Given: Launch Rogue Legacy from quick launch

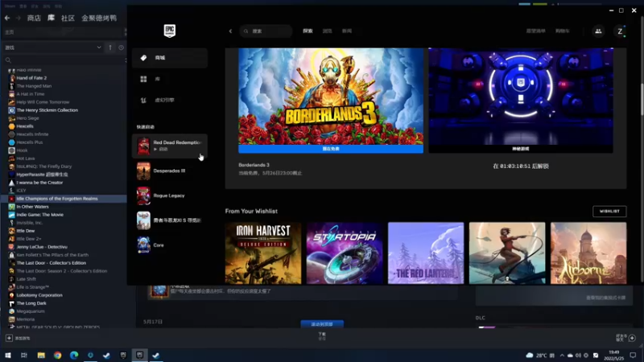Looking at the screenshot, I should pyautogui.click(x=170, y=195).
